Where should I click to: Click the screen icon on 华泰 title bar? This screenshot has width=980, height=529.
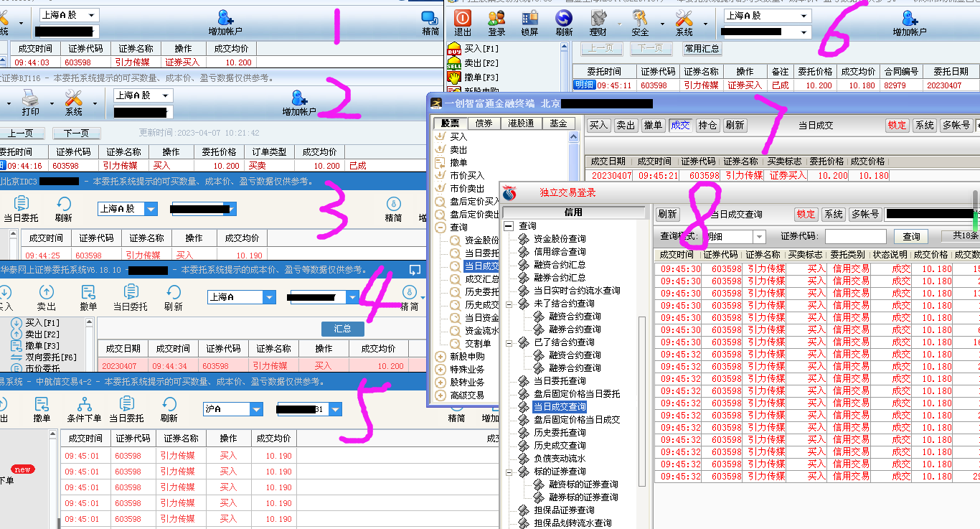(414, 270)
